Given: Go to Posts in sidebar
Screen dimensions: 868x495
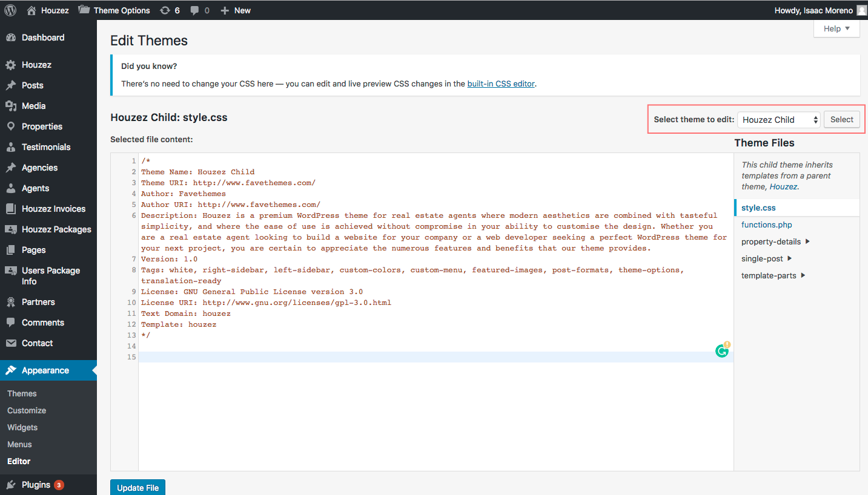Looking at the screenshot, I should coord(48,85).
